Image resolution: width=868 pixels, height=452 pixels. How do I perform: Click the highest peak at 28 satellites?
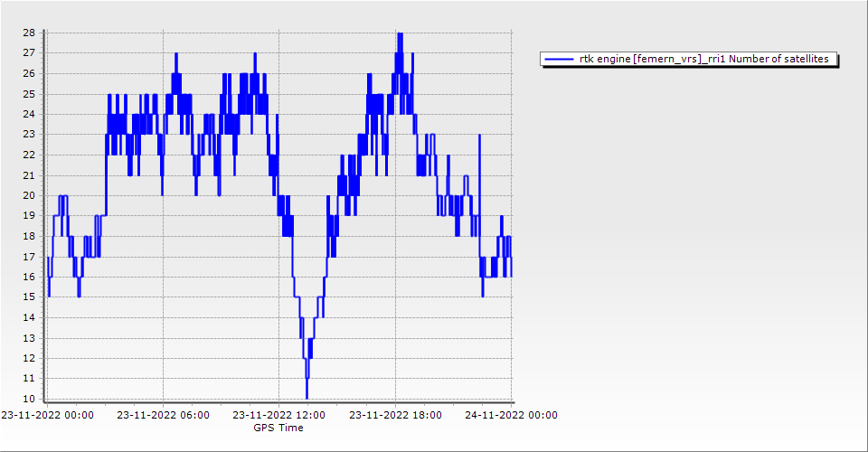[x=399, y=33]
